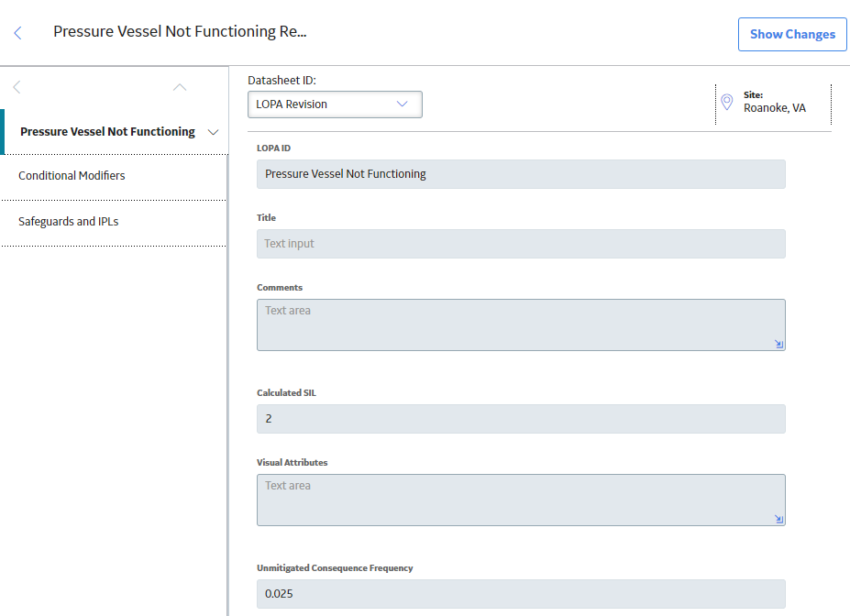Click inside the Visual Attributes text area

521,500
